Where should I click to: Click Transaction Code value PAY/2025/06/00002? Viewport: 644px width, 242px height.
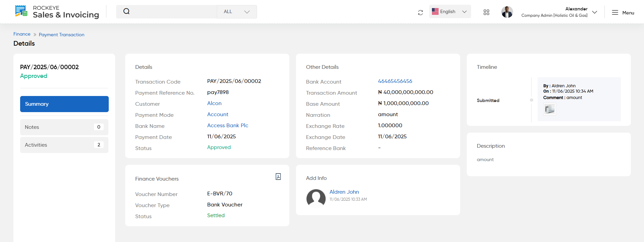[x=234, y=81]
